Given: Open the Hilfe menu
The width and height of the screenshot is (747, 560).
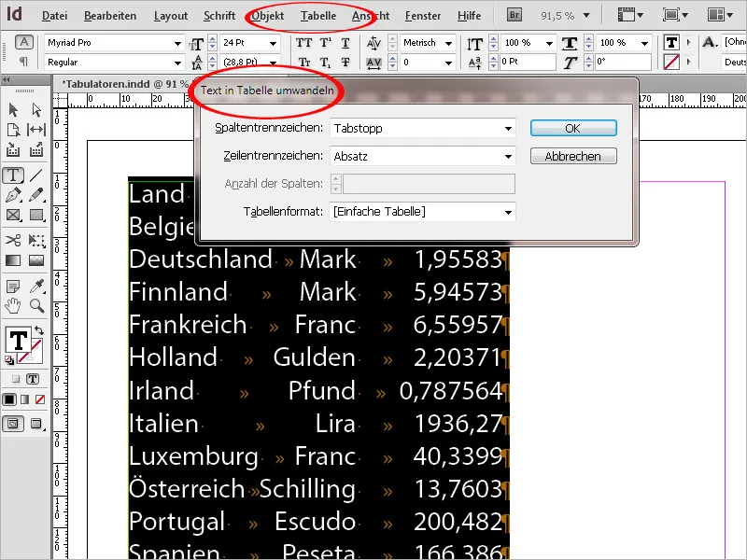Looking at the screenshot, I should [469, 16].
